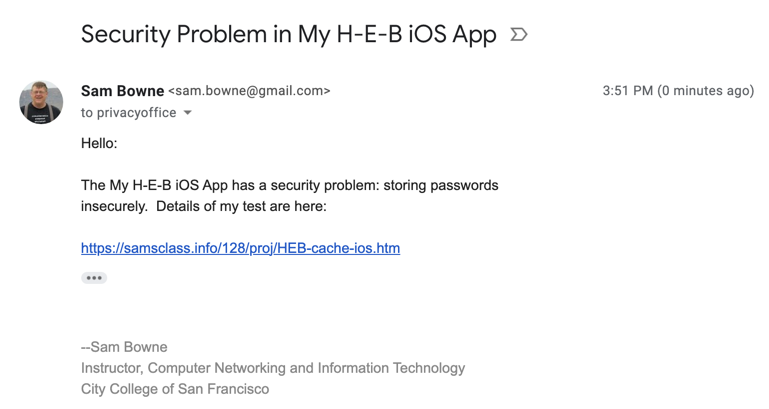Click the sam.bowne@gmail.com email address
Viewport: 769px width, 409px height.
249,91
